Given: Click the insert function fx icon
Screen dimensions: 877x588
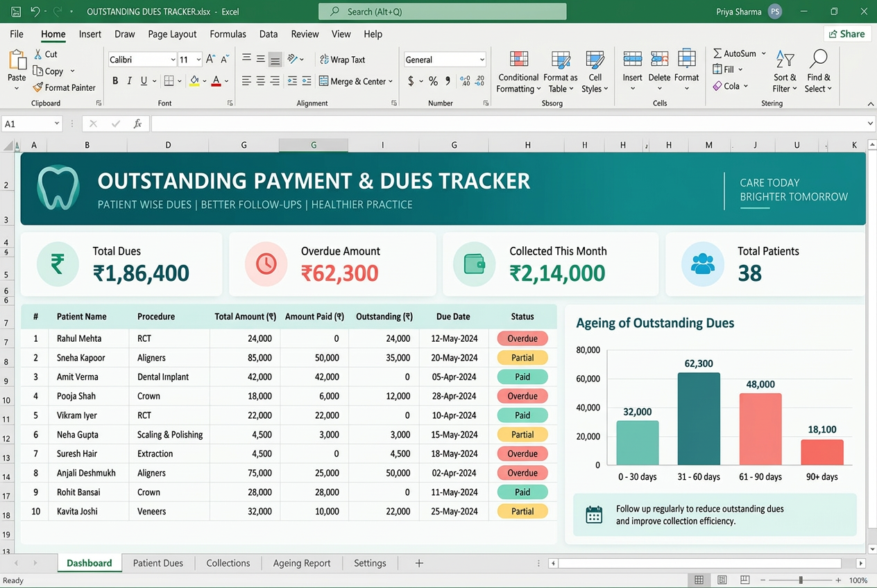Looking at the screenshot, I should coord(137,123).
